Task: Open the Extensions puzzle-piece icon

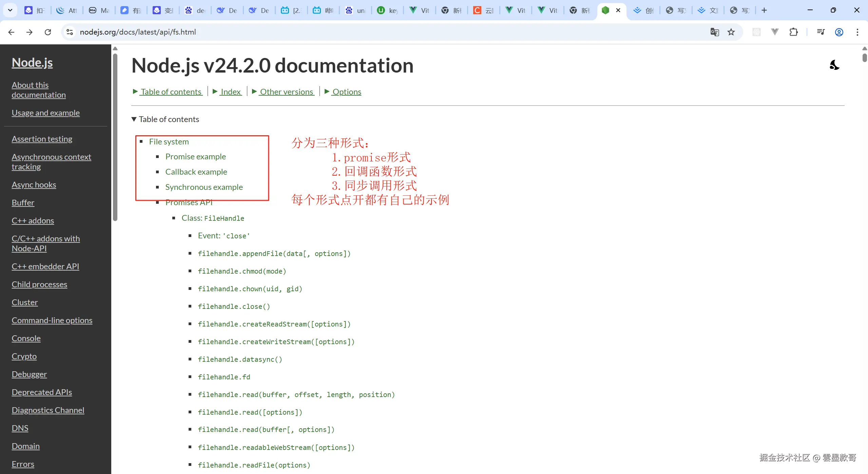Action: point(794,32)
